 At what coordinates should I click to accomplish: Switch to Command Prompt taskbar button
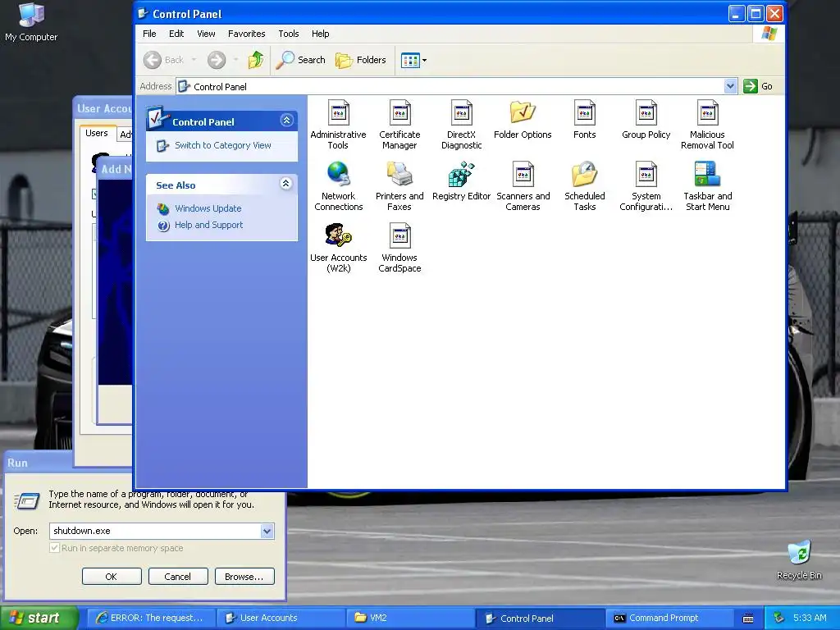click(x=669, y=618)
